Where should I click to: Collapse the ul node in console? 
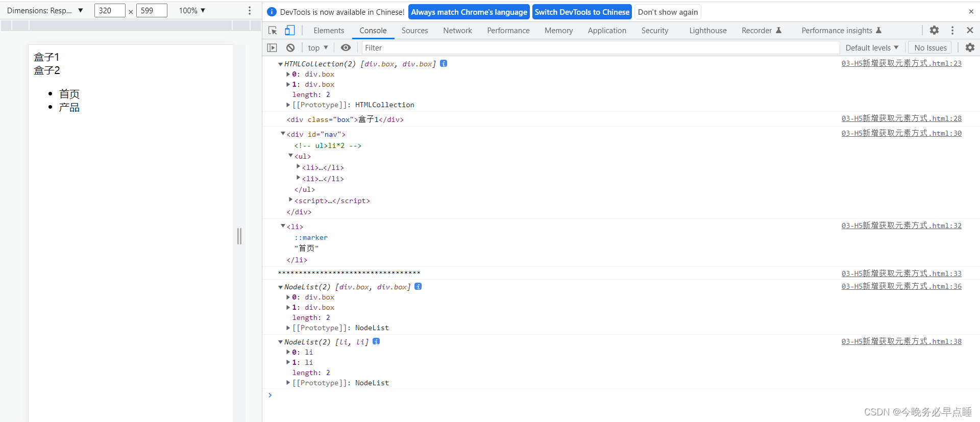coord(290,156)
